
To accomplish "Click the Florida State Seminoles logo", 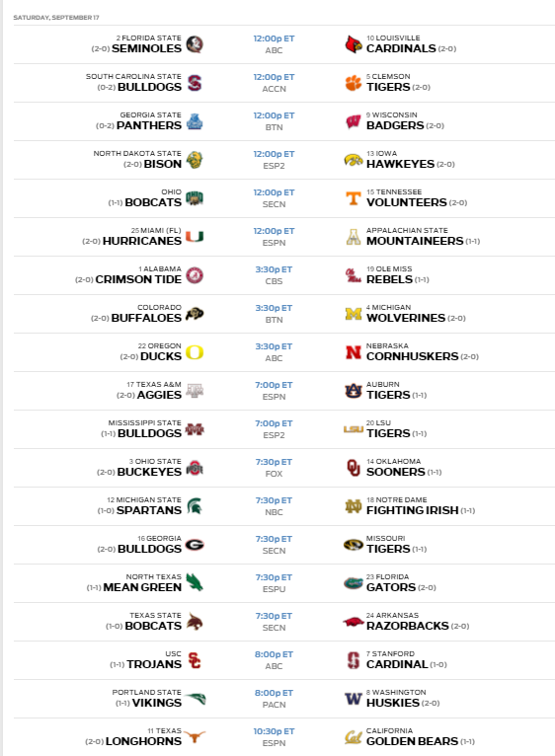I will pyautogui.click(x=195, y=44).
